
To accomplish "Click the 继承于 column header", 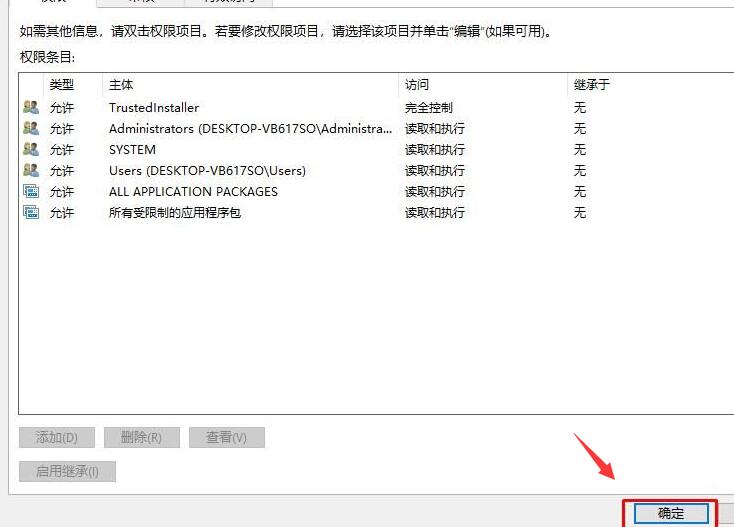I will pos(651,85).
